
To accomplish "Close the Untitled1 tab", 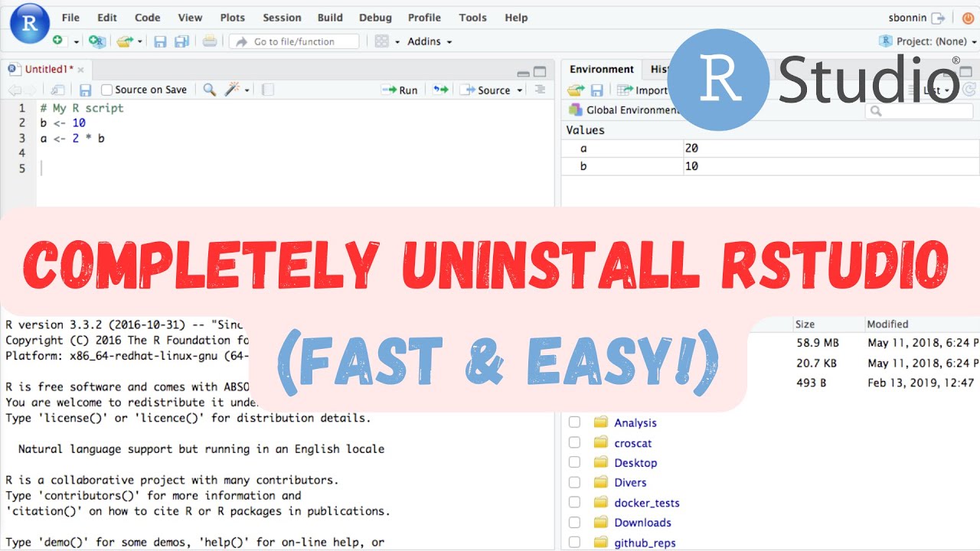I will (x=81, y=70).
